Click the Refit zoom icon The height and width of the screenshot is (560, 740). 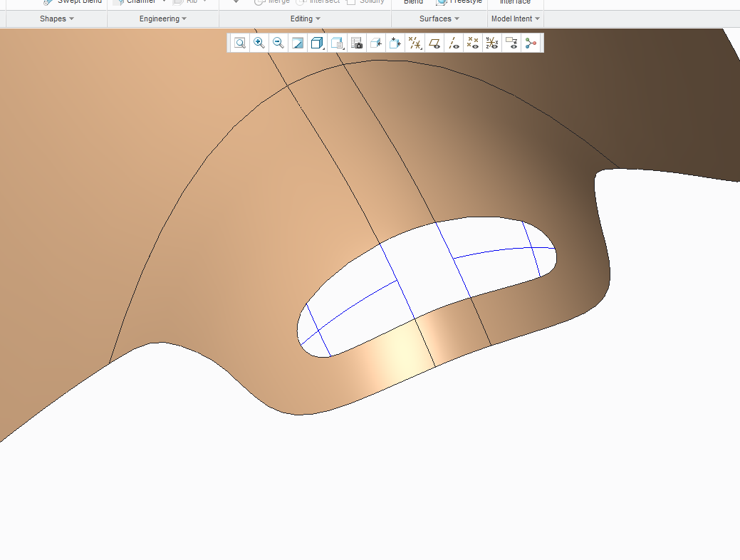tap(240, 43)
